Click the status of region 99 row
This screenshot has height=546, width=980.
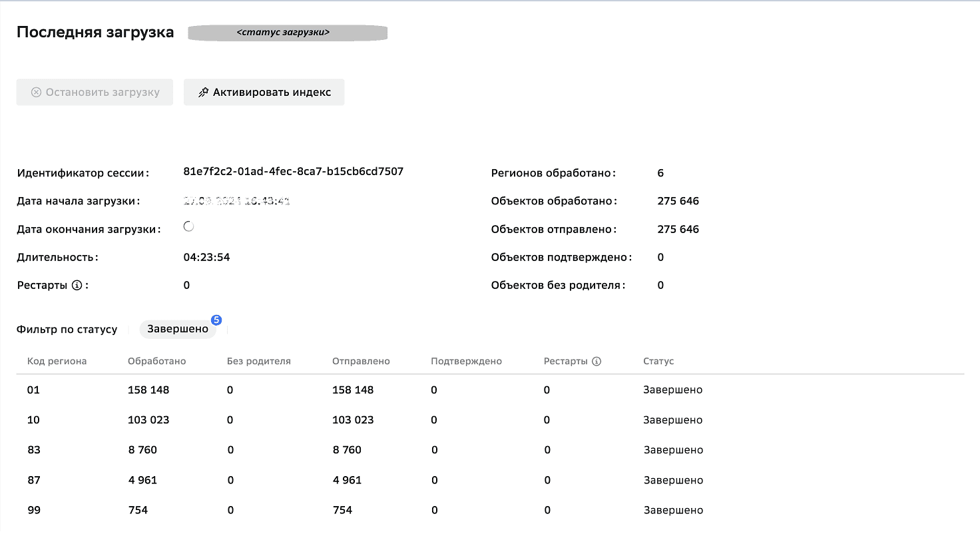point(673,511)
